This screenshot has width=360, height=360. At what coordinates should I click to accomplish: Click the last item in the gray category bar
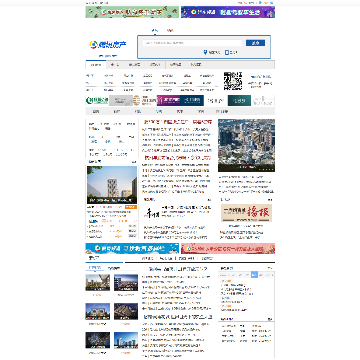tap(222, 112)
